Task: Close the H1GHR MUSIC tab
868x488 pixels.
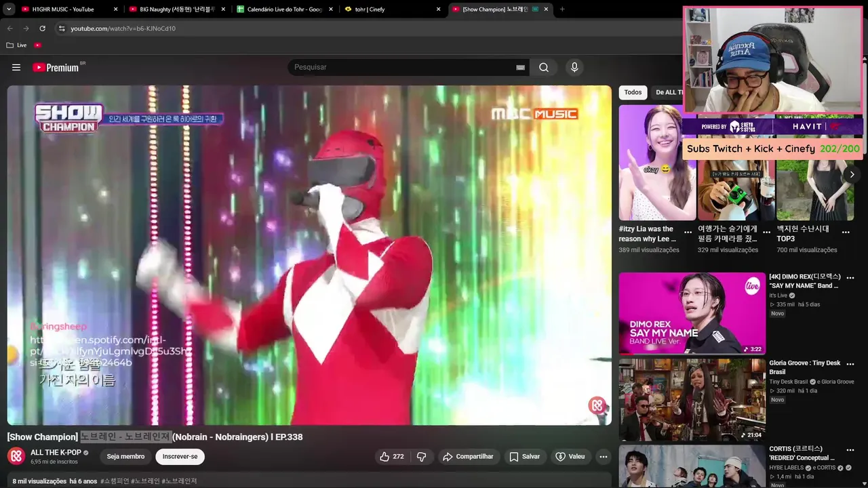Action: point(116,9)
